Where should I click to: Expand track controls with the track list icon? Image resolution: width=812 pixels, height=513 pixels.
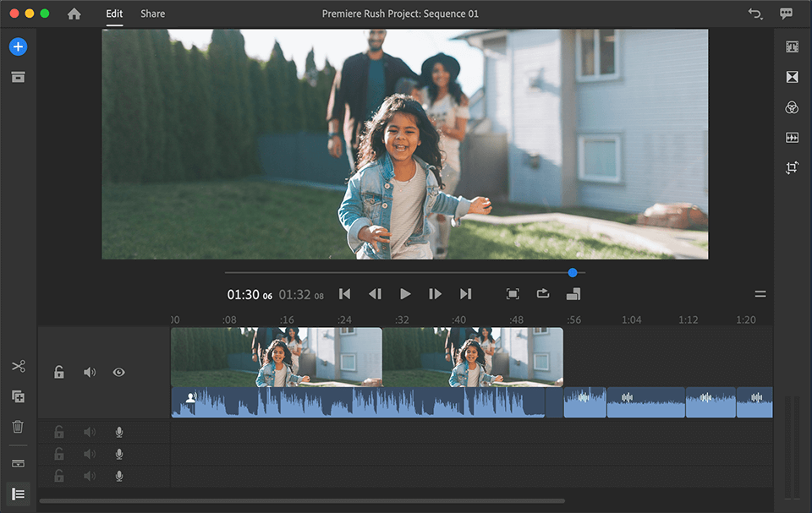18,494
